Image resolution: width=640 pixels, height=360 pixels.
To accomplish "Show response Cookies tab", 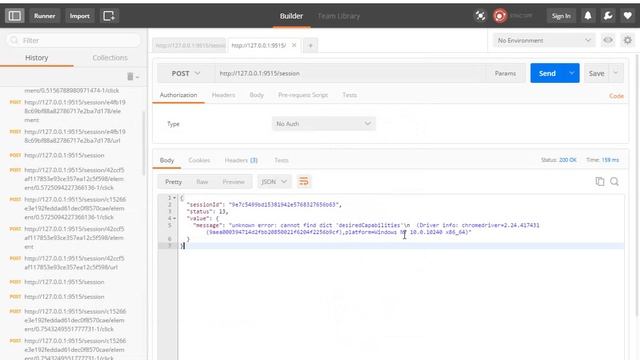I will (199, 160).
